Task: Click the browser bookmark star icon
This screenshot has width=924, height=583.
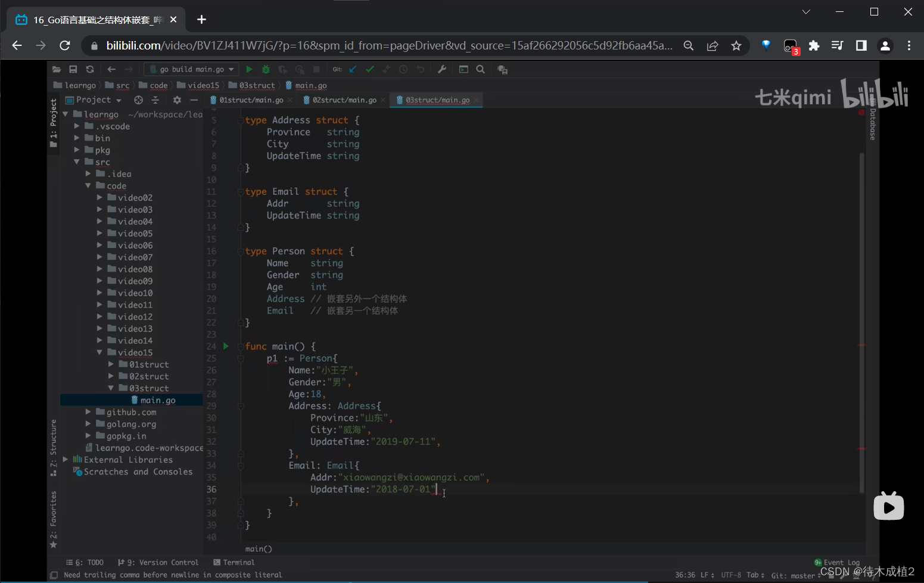Action: pyautogui.click(x=736, y=46)
